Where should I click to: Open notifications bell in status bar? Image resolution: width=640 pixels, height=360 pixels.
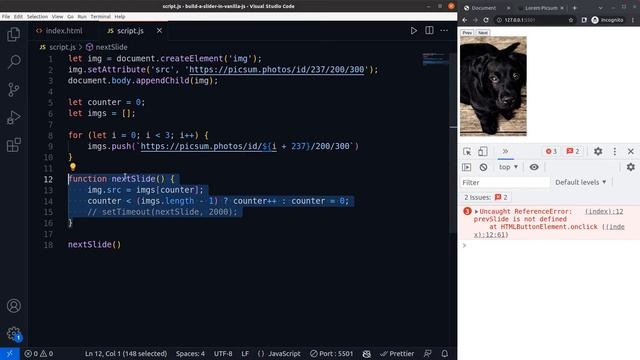point(444,353)
